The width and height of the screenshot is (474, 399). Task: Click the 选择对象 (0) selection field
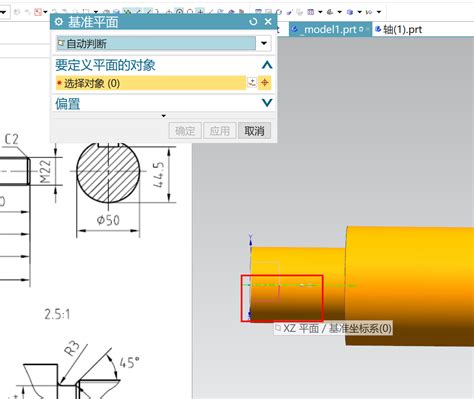point(151,83)
